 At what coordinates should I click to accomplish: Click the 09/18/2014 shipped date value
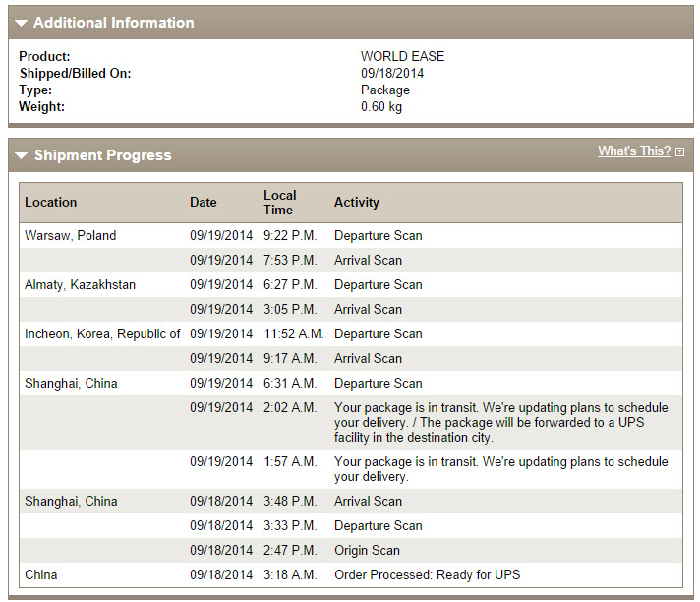(392, 73)
